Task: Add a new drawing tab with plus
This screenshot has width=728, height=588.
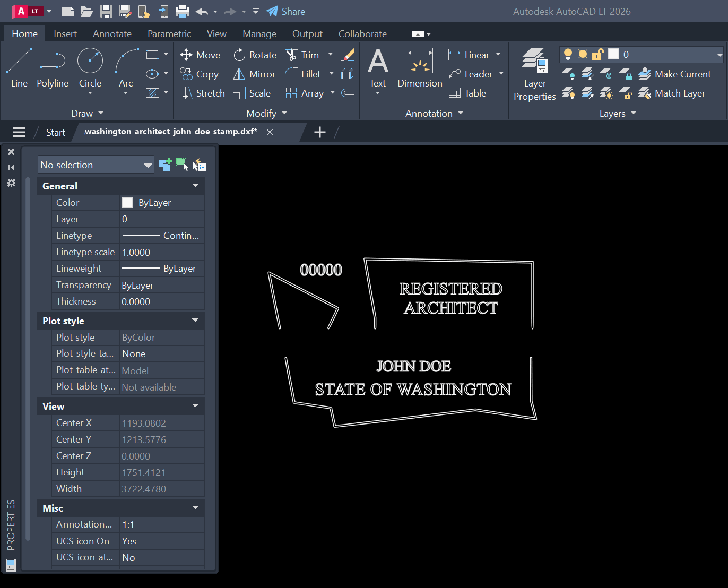Action: click(319, 132)
